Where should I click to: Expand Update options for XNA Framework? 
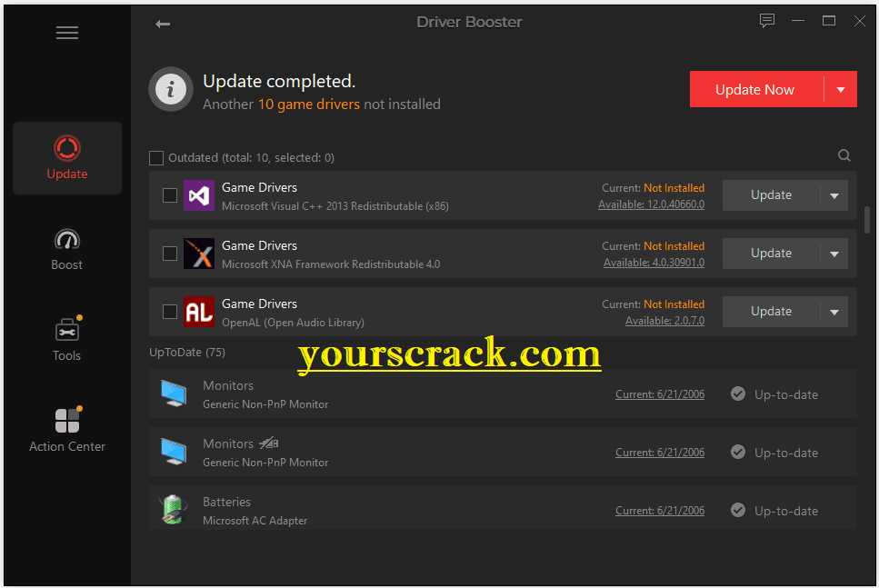[834, 254]
